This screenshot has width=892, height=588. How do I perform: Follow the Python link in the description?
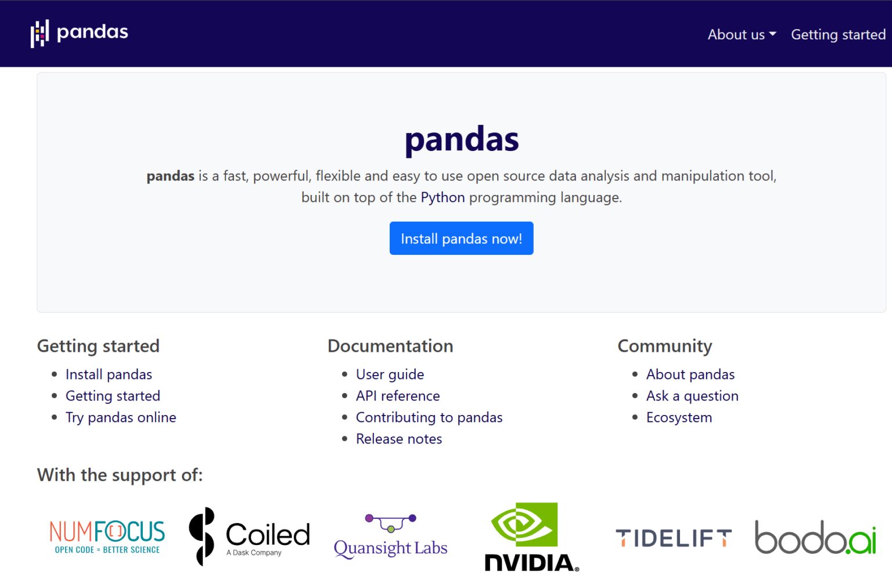click(x=443, y=197)
